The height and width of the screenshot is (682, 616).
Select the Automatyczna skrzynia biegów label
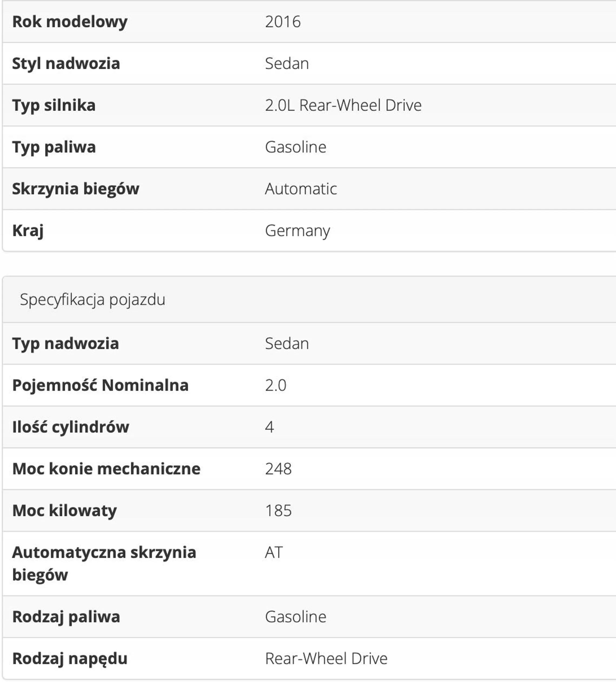[104, 564]
